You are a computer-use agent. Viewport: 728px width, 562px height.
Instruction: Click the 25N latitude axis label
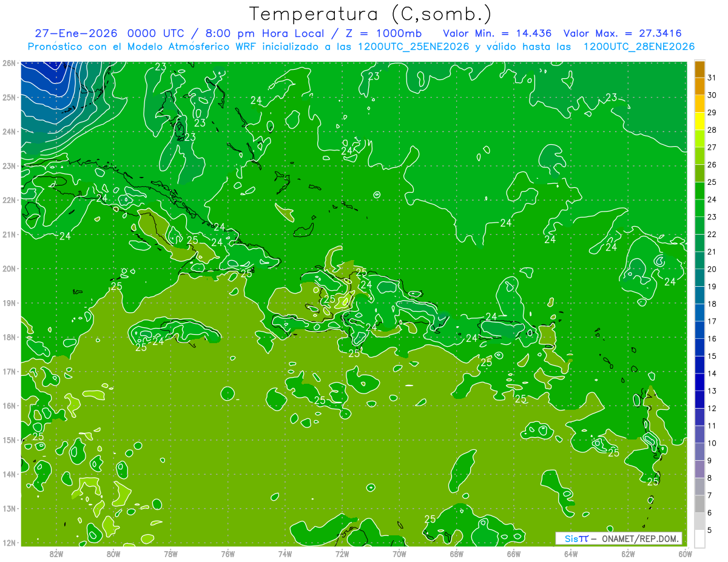click(8, 97)
